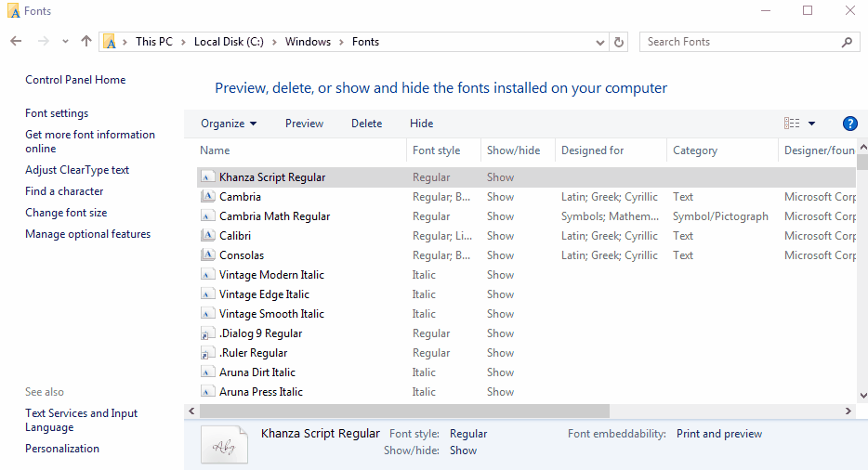Image resolution: width=868 pixels, height=470 pixels.
Task: Sort by the Show/hide column header
Action: coord(519,150)
